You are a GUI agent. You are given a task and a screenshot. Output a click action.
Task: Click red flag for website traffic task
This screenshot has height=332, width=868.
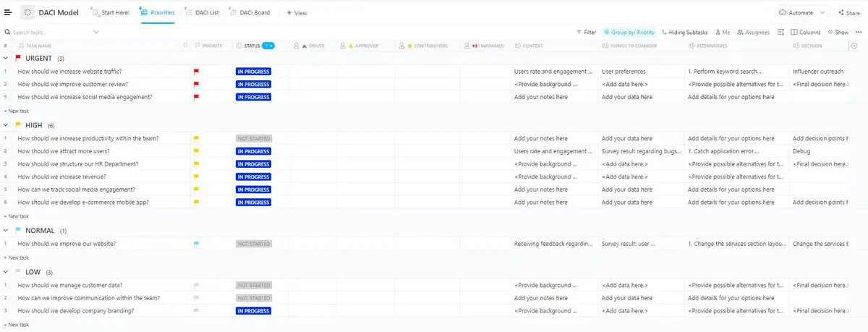196,72
